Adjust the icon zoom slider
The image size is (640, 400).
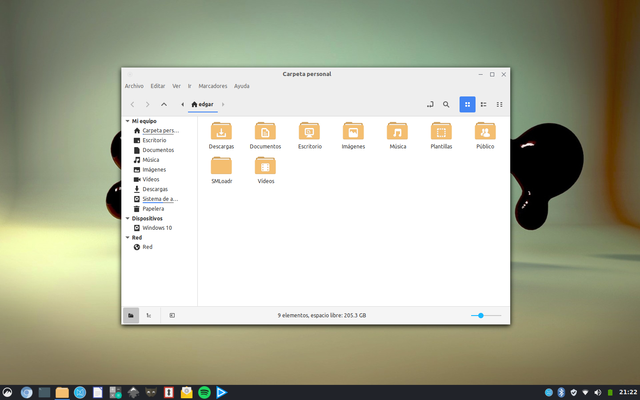(x=481, y=315)
